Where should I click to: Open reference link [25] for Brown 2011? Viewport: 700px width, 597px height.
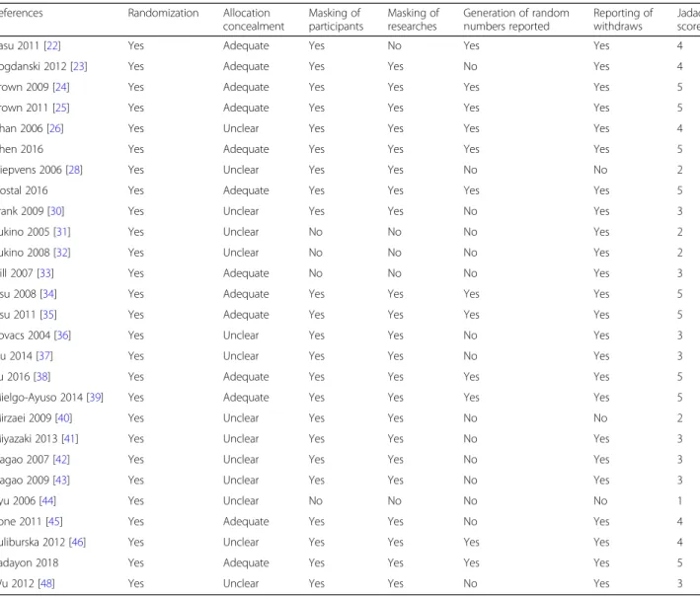click(61, 108)
